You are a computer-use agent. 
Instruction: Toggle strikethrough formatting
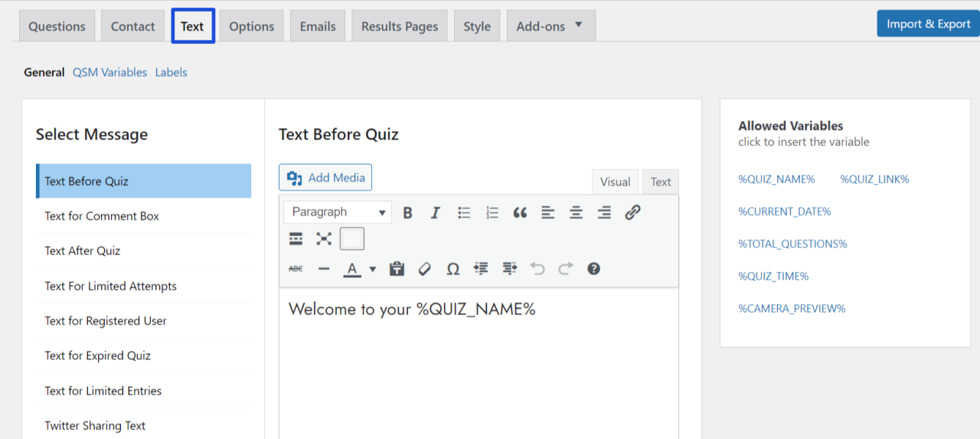296,269
